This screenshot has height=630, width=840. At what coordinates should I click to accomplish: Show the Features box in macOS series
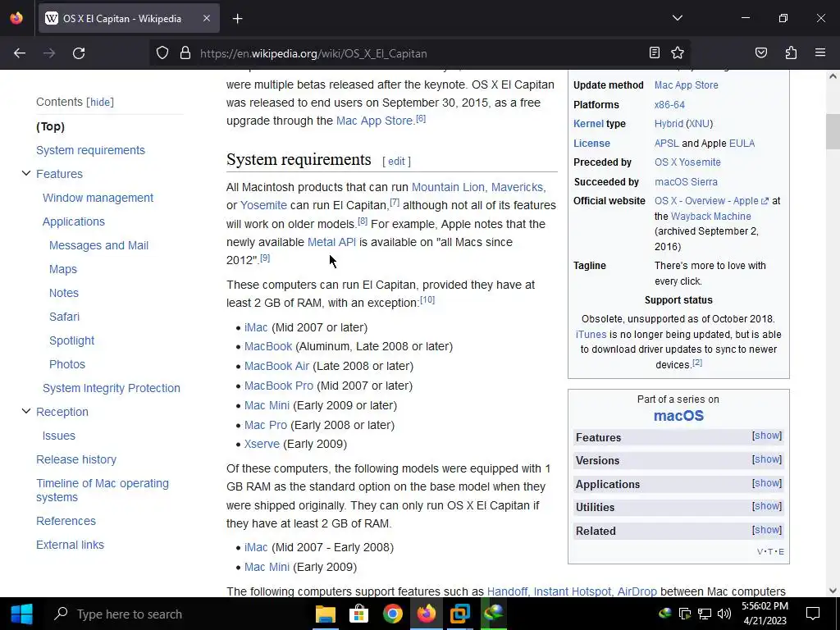[x=767, y=436]
